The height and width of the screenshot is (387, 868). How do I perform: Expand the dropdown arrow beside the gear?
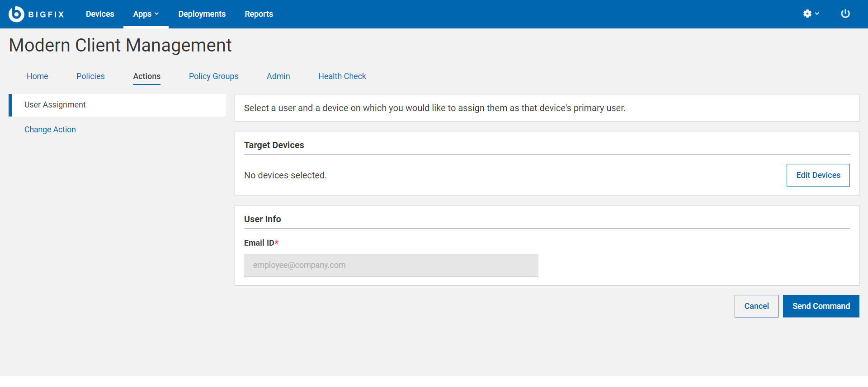pyautogui.click(x=817, y=14)
